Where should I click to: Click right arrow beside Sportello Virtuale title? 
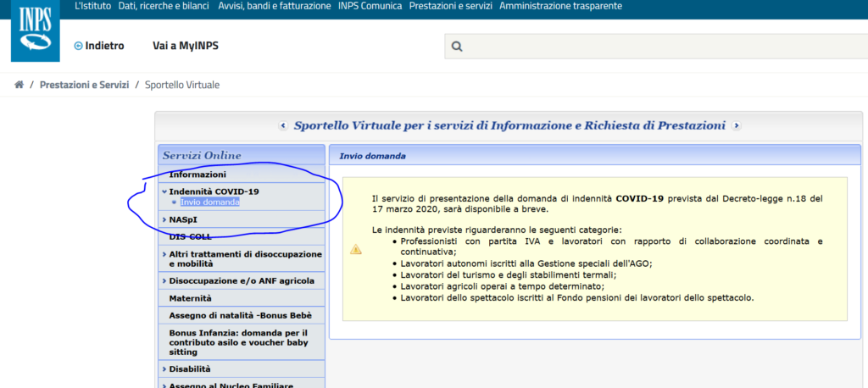(x=736, y=126)
